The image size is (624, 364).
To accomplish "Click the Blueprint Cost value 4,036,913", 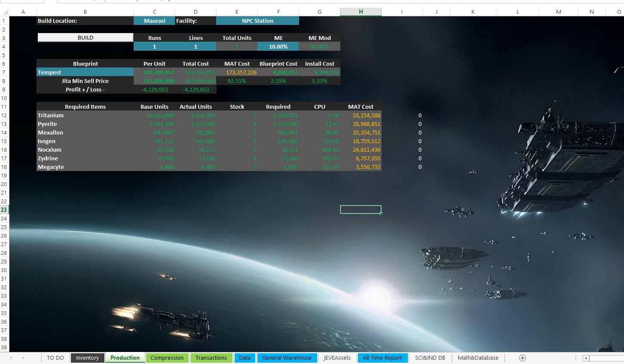I will [278, 72].
